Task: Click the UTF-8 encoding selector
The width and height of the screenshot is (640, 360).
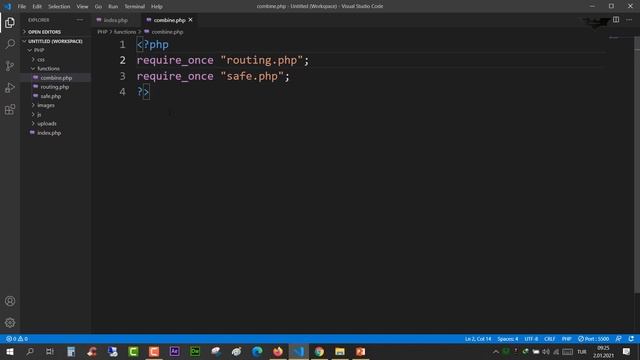Action: tap(531, 339)
